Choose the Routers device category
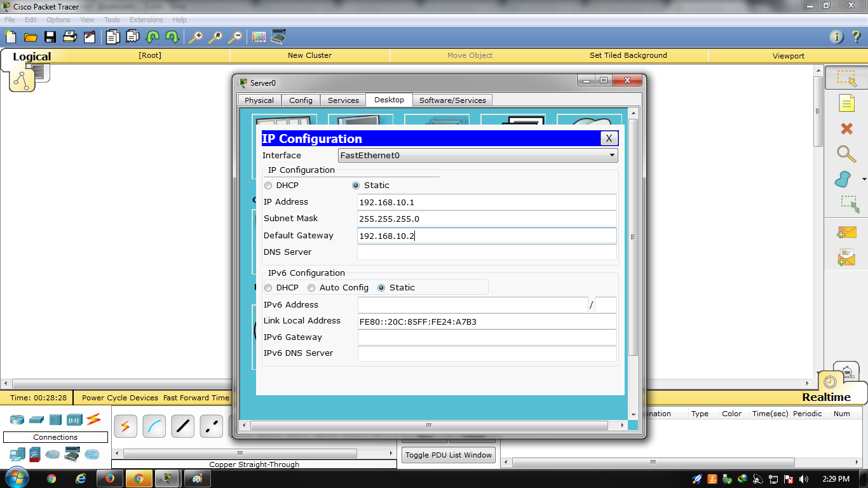Screen dimensions: 868x488 [x=17, y=419]
